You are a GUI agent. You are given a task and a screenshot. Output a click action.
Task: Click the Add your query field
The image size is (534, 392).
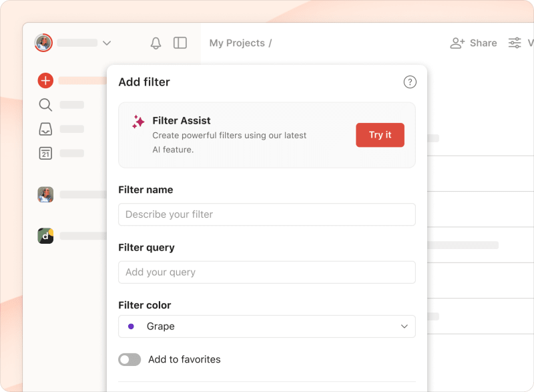click(267, 272)
